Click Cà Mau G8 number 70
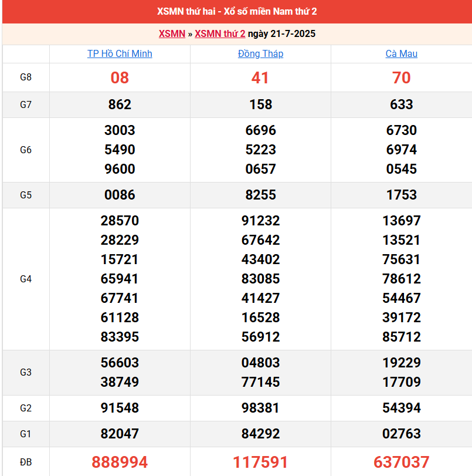The image size is (472, 476). coord(401,77)
